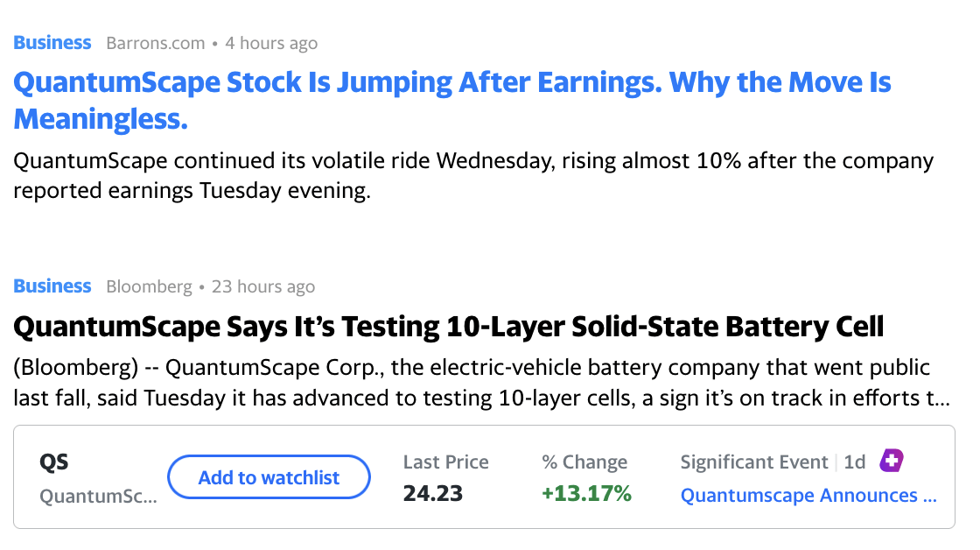
Task: Open the Quantumscape Announces event link
Action: click(808, 496)
